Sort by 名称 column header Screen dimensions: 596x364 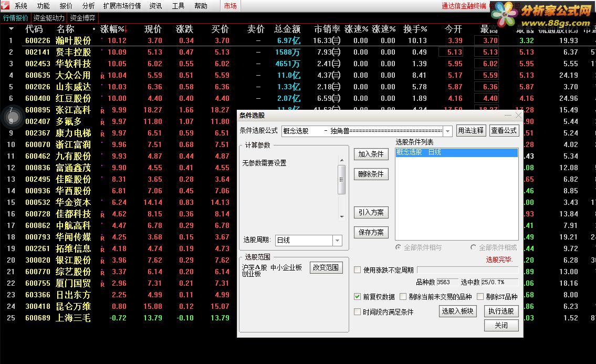[x=66, y=29]
